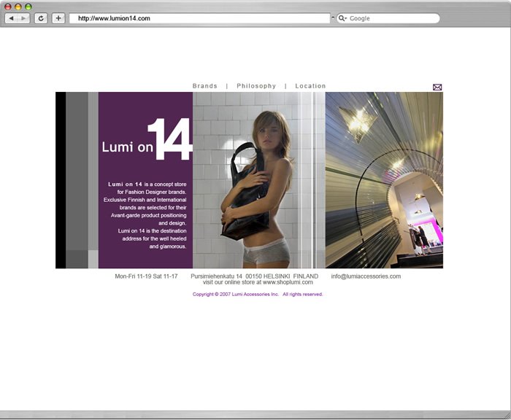Click the concept store description paragraph

click(x=145, y=215)
